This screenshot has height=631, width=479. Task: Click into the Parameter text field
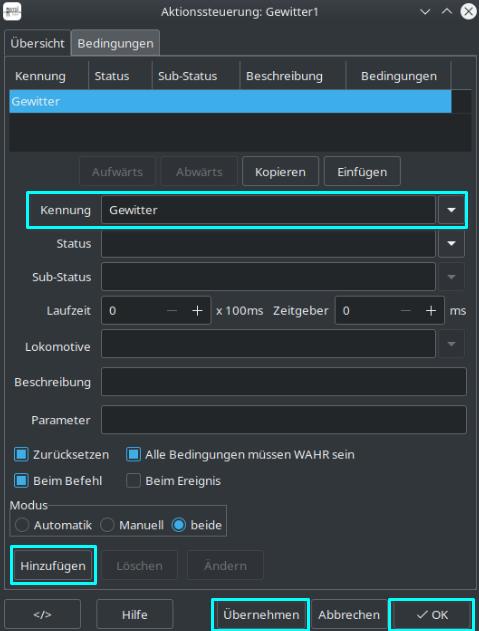click(x=284, y=420)
